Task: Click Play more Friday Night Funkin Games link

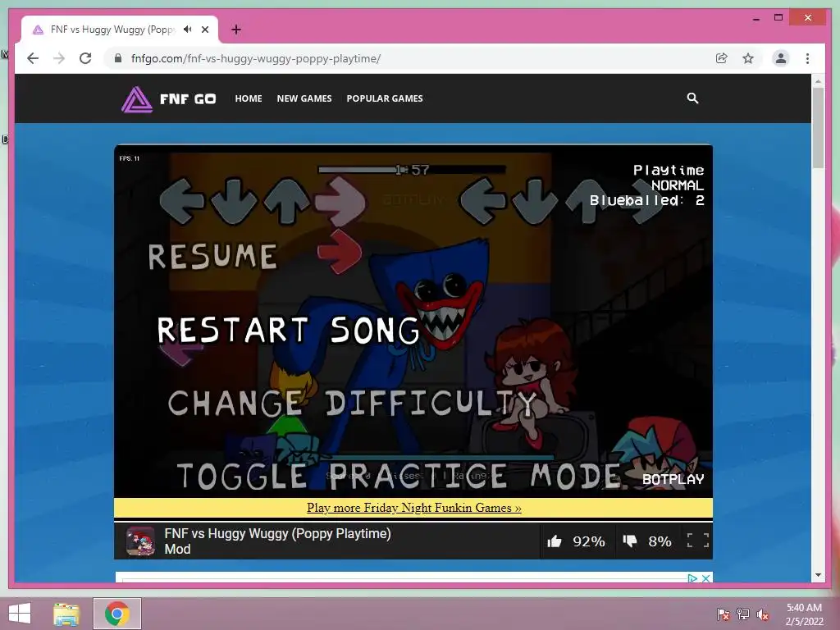Action: [413, 508]
